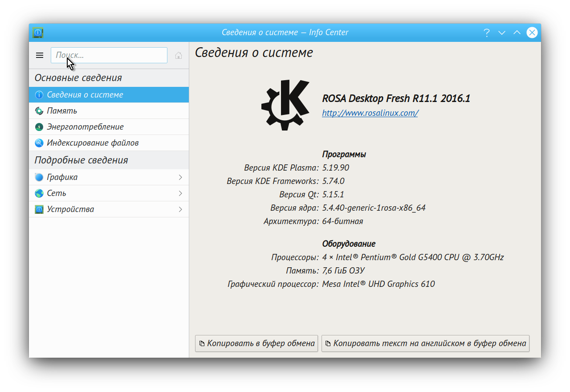
Task: Open the Сеть category
Action: pos(109,193)
